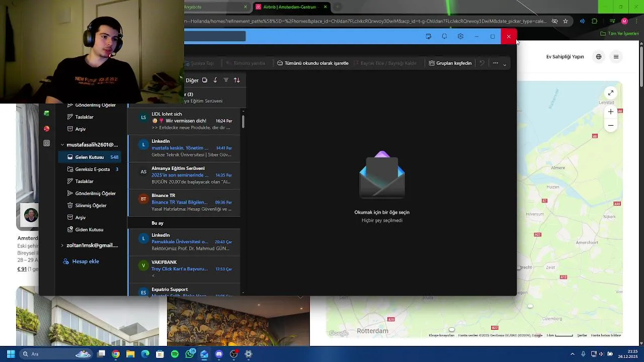Open the Chrome profile avatar M

(x=624, y=21)
